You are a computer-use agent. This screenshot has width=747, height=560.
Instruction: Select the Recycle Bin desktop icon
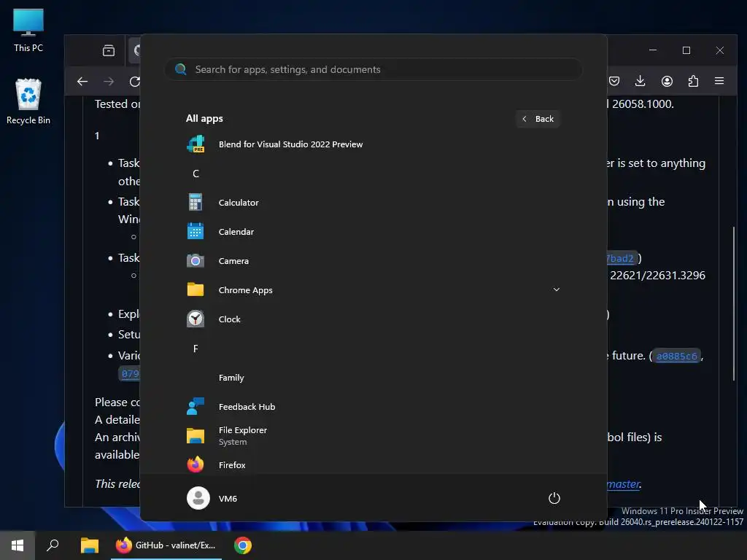coord(28,101)
